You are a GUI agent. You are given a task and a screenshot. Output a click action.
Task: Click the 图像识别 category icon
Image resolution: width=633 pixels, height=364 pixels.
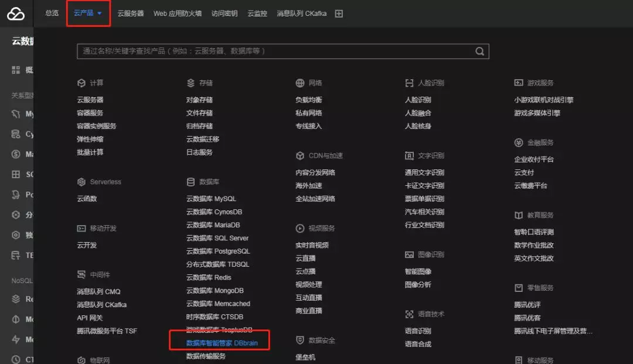point(409,254)
